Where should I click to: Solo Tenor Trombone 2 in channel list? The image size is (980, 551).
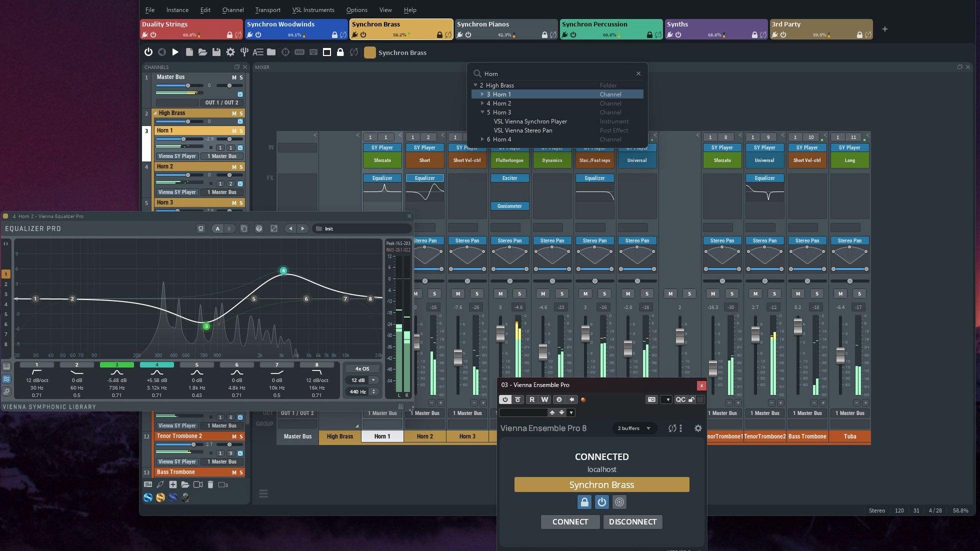coord(241,436)
